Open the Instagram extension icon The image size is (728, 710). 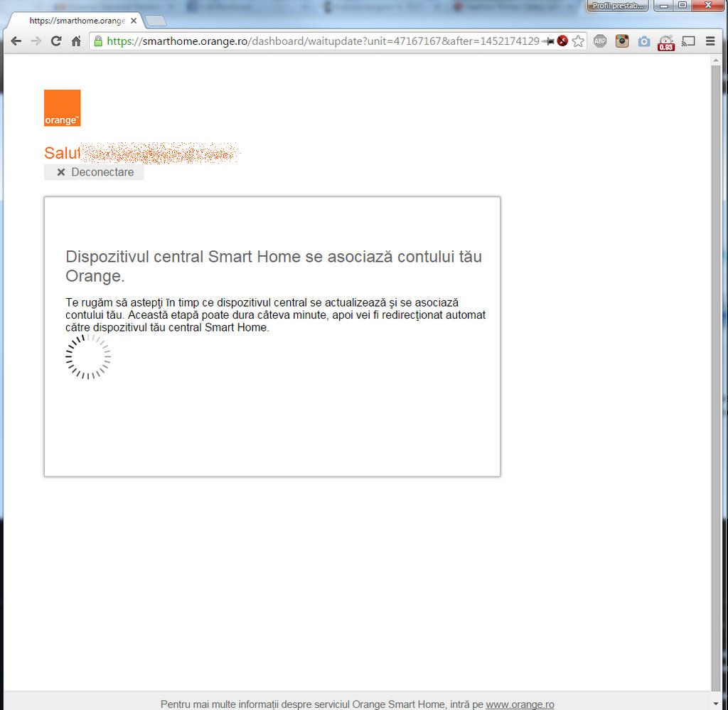click(622, 41)
